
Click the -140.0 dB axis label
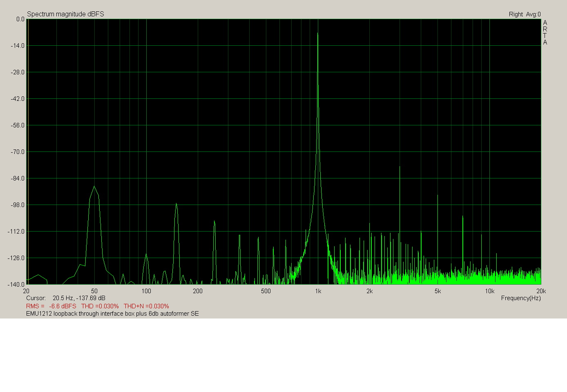point(16,284)
